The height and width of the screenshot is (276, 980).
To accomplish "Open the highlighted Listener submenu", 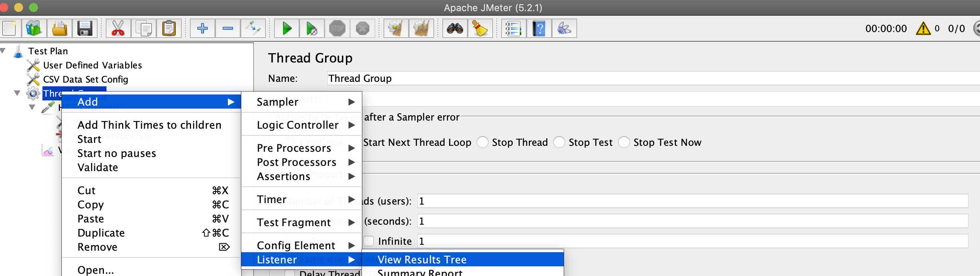I will 301,260.
